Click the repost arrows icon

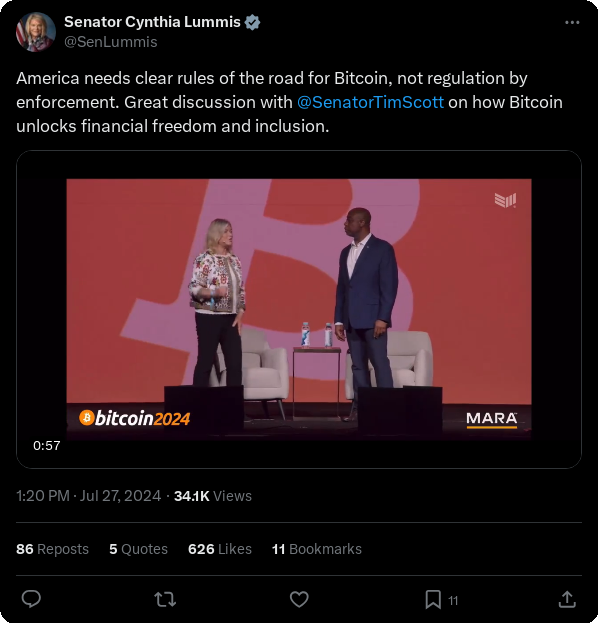[x=165, y=599]
